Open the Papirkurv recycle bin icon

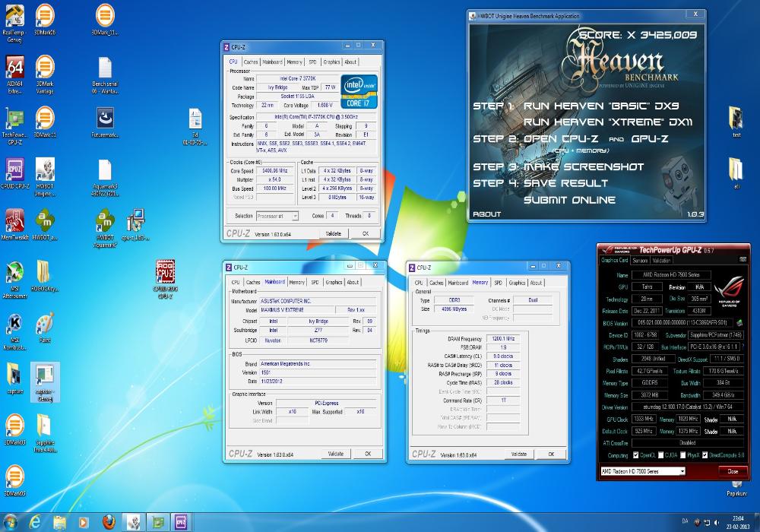click(736, 489)
